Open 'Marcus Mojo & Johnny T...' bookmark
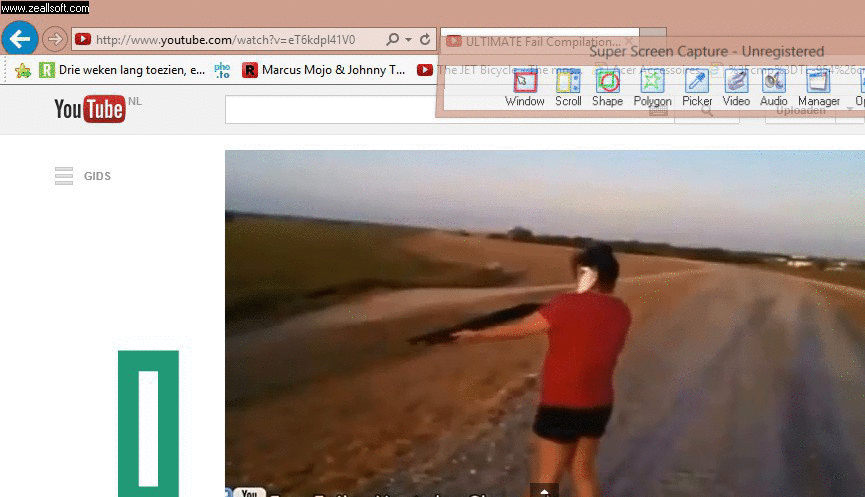The height and width of the screenshot is (497, 865). tap(323, 70)
